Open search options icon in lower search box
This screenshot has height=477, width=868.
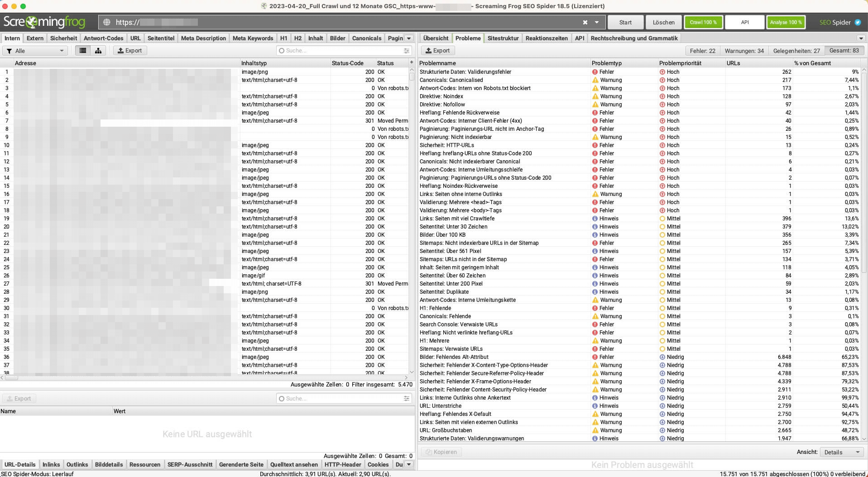pos(406,399)
